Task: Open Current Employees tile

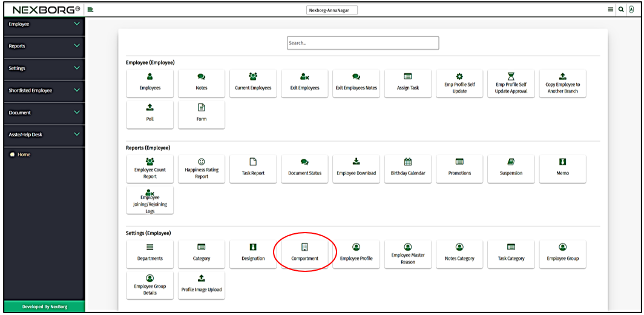Action: tap(253, 83)
